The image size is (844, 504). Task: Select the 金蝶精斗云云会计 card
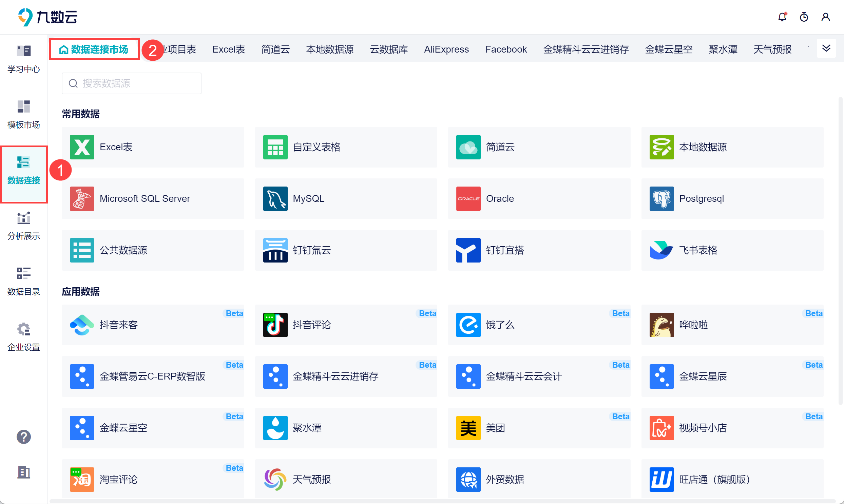pyautogui.click(x=539, y=376)
